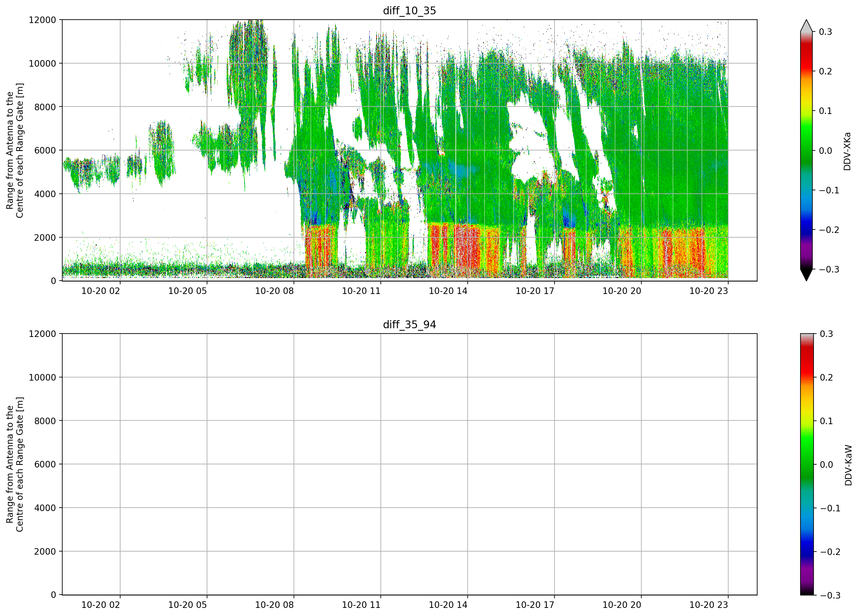The image size is (859, 616).
Task: Click the bottom plot's 10-20 08 time tick label
Action: point(275,605)
